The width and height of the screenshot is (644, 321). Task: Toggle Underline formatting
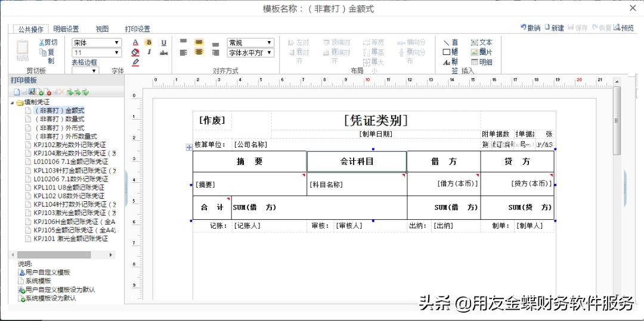pos(164,43)
